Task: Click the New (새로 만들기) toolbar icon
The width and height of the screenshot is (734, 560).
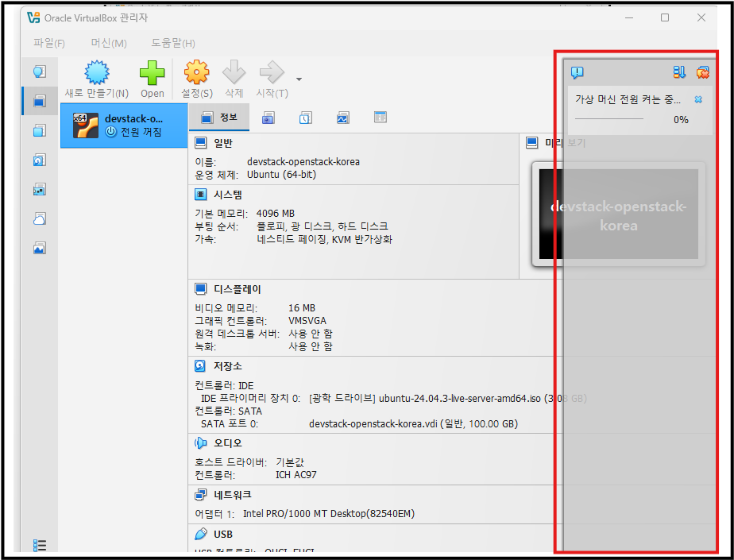Action: click(96, 72)
